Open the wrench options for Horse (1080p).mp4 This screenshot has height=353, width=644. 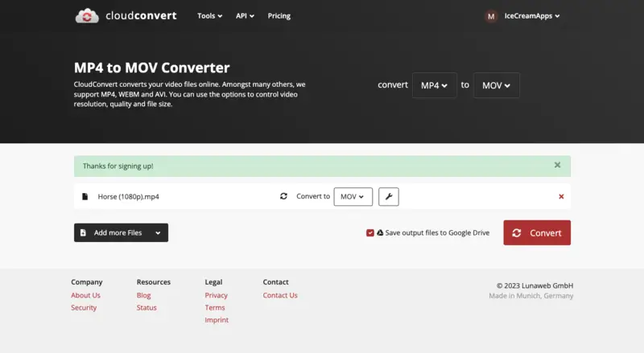pyautogui.click(x=389, y=197)
